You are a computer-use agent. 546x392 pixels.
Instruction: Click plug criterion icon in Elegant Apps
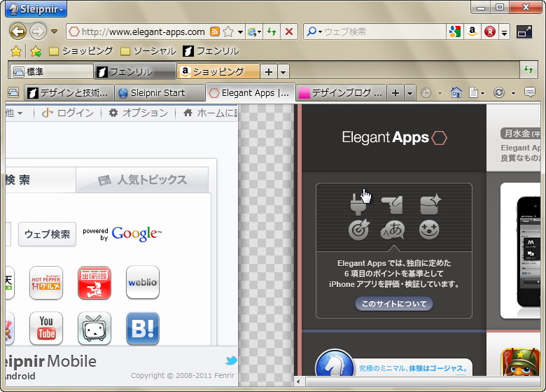pyautogui.click(x=358, y=204)
